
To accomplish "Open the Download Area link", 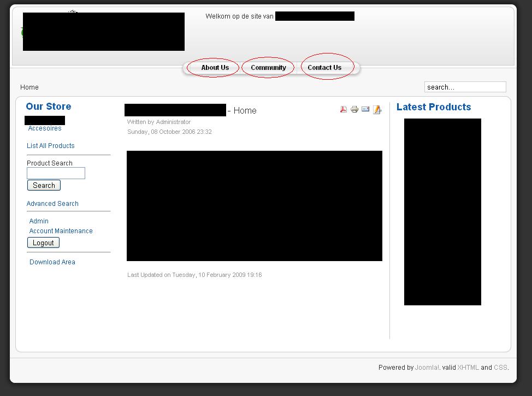I will (52, 262).
